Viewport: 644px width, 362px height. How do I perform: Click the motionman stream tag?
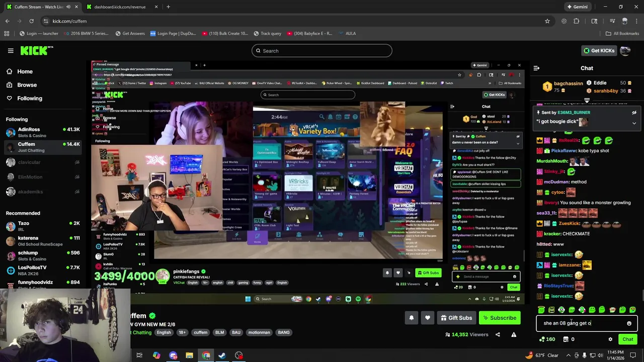(259, 332)
